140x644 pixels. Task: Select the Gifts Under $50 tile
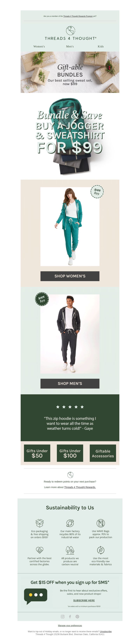point(37,453)
